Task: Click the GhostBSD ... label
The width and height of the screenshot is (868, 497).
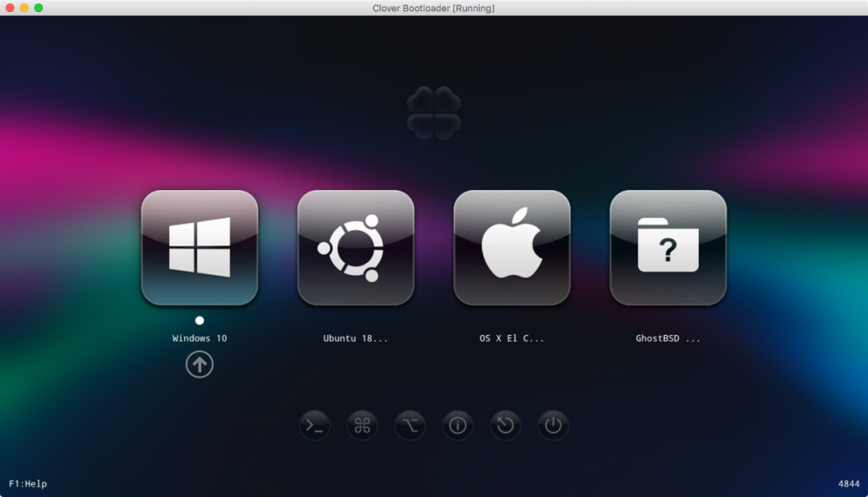Action: (667, 338)
